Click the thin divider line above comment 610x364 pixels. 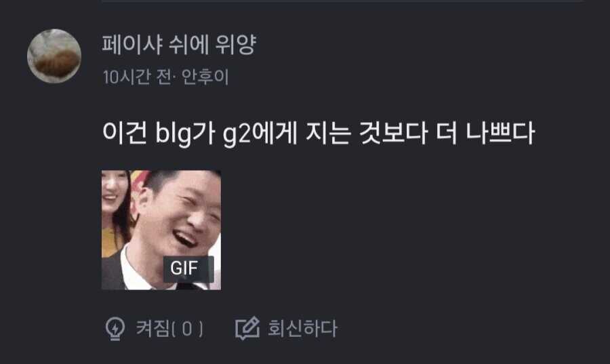[342, 1]
